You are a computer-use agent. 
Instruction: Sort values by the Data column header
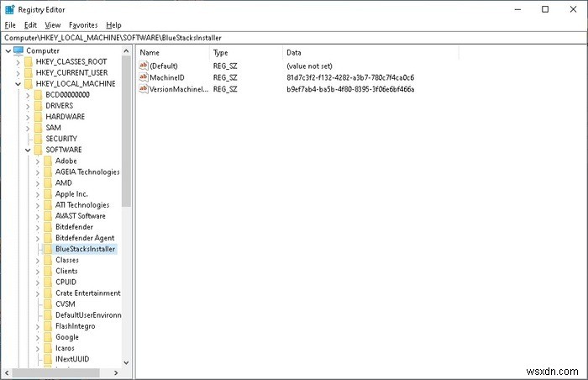pyautogui.click(x=370, y=53)
